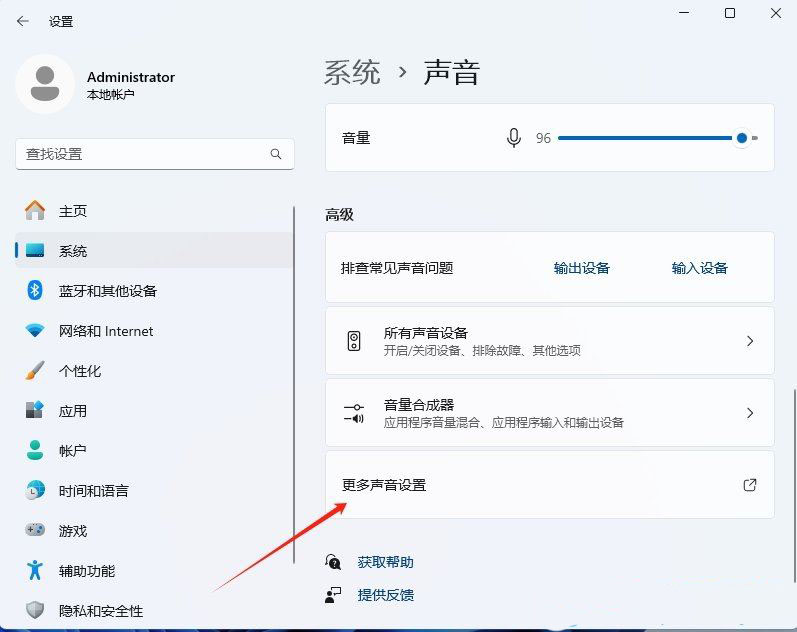Click the 输入设备 troubleshoot link
The image size is (797, 632).
click(x=700, y=268)
